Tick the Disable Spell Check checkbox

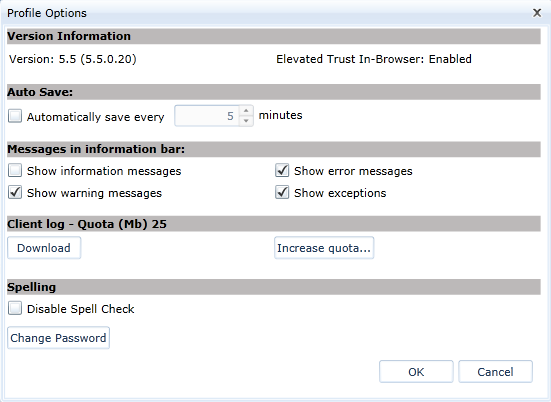click(x=15, y=309)
